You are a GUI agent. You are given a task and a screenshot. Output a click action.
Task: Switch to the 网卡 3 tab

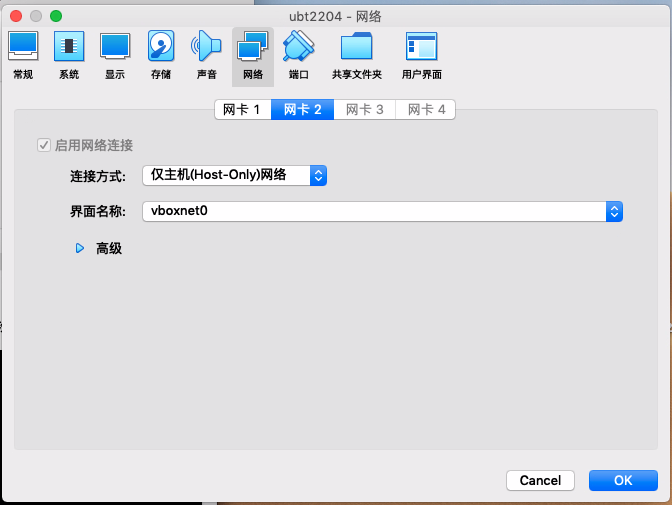coord(364,110)
